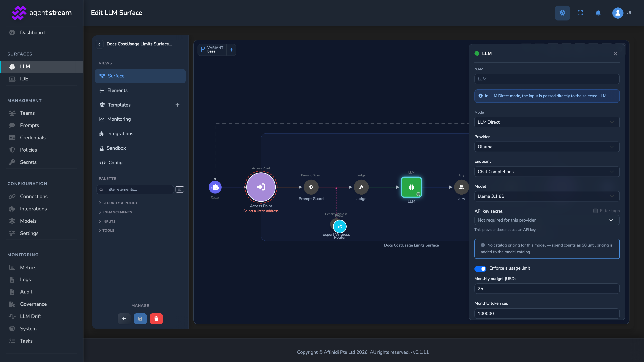Screen dimensions: 644x362
Task: Toggle the palette list view icon
Action: tap(179, 189)
